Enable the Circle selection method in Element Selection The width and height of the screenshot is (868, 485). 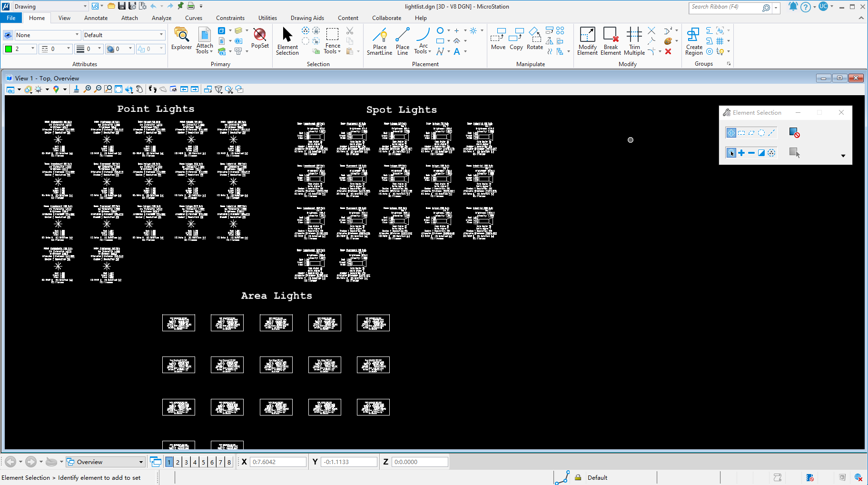(761, 133)
